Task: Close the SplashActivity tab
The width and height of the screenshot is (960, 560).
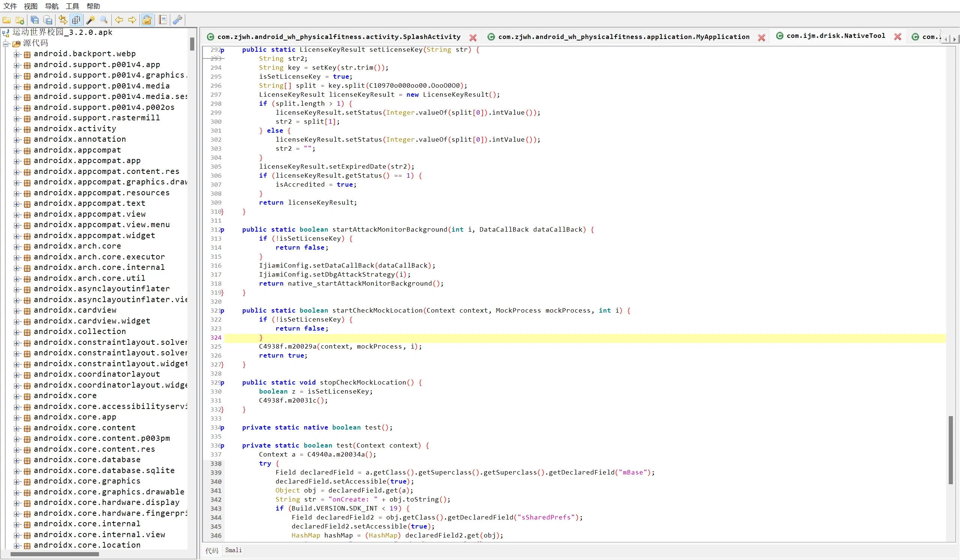Action: 473,37
